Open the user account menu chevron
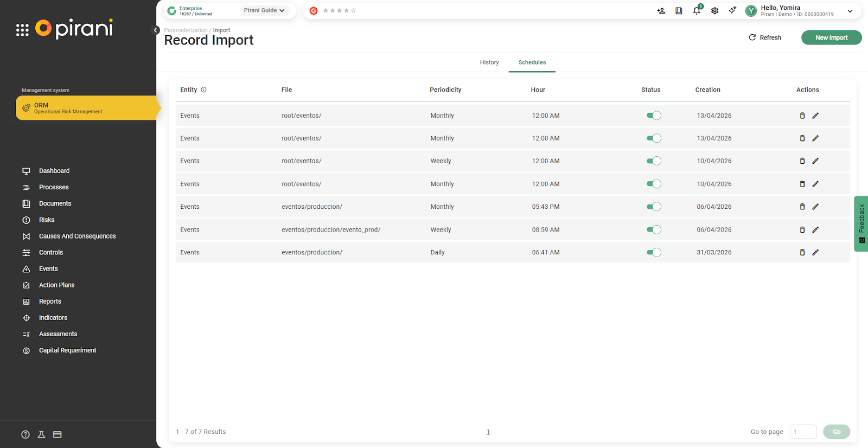Screen dimensions: 868x448 [850, 11]
